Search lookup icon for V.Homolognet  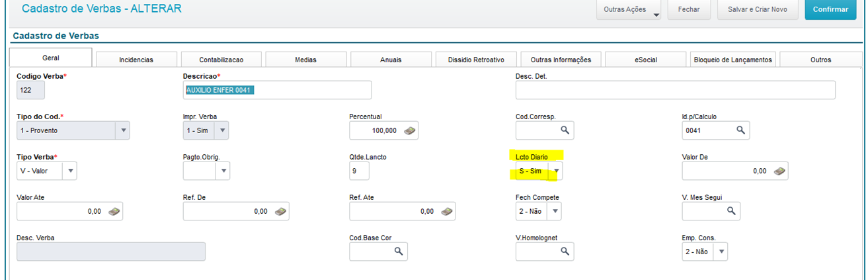[565, 252]
